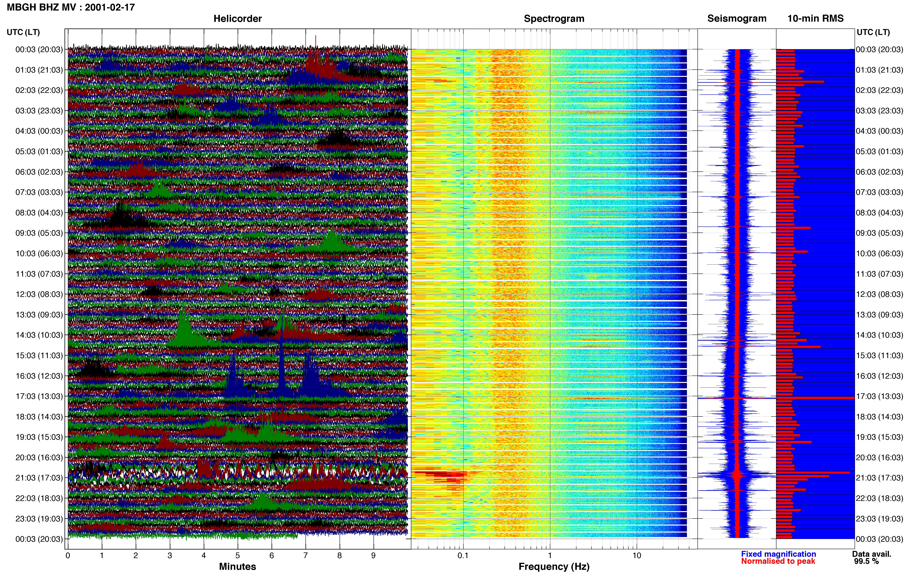Click the left 06:03 (02:03) time label
The height and width of the screenshot is (578, 924).
click(39, 172)
